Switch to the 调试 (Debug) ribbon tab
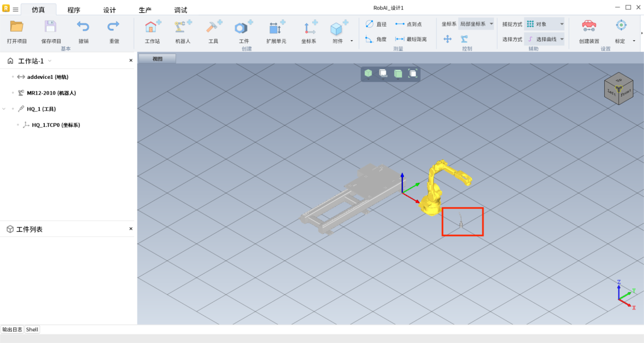 [x=181, y=10]
